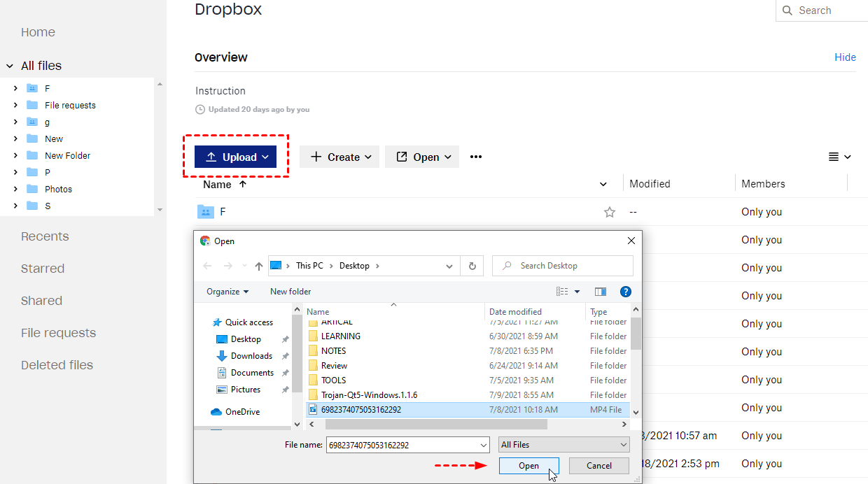The height and width of the screenshot is (484, 868).
Task: Click the blue Upload button
Action: pos(235,157)
